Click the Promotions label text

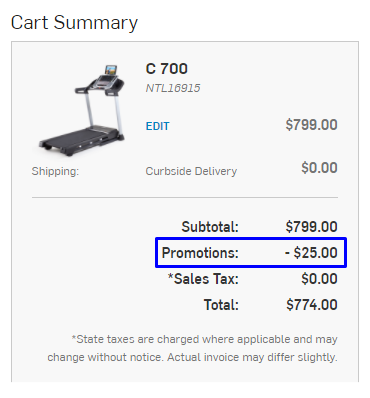click(200, 253)
